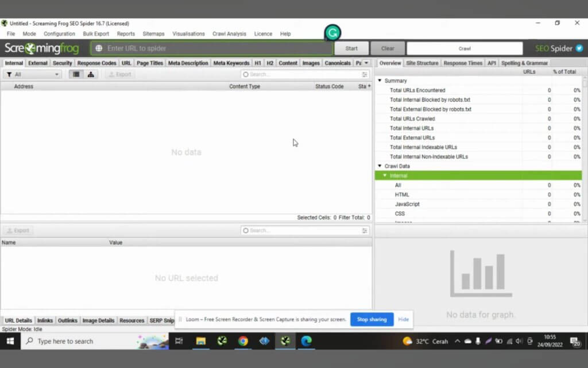The height and width of the screenshot is (368, 588).
Task: Click the Crawl progress bar
Action: [465, 48]
